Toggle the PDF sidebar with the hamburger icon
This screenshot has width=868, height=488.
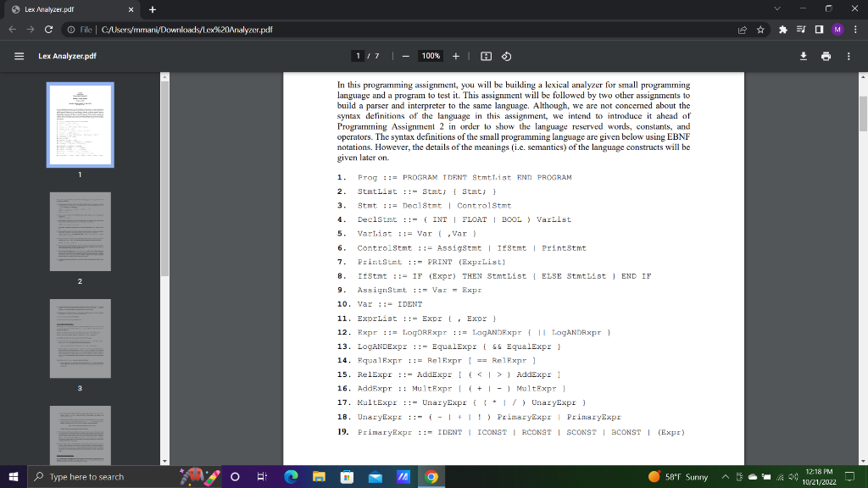click(18, 56)
